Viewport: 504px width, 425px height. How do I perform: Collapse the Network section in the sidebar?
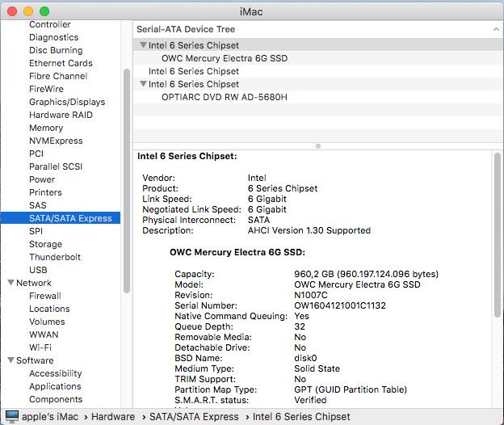[10, 283]
